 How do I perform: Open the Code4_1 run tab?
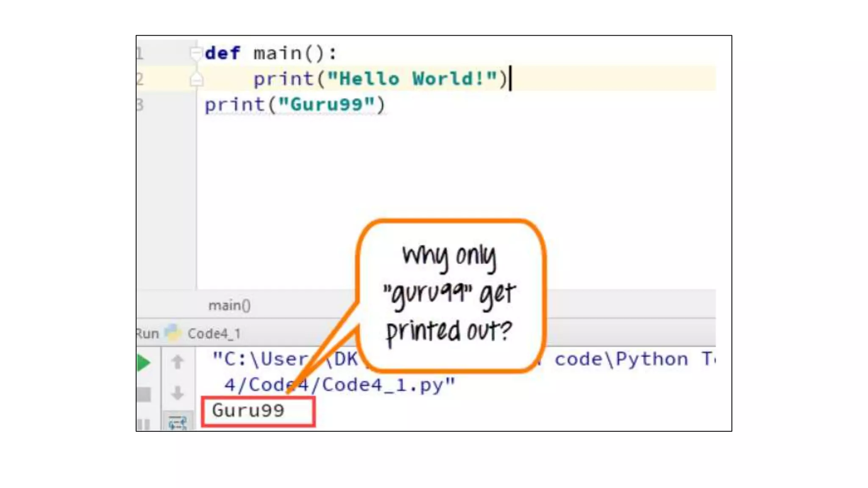[x=214, y=334]
